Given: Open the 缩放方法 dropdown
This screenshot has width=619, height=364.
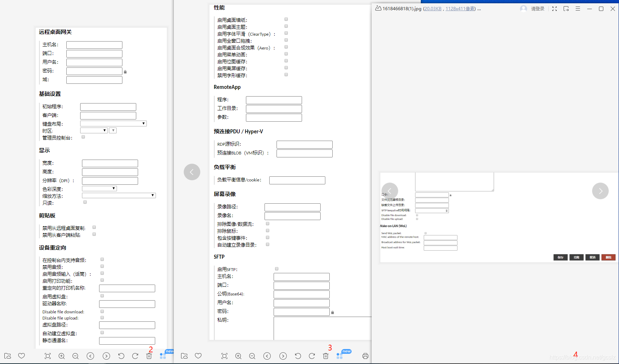Looking at the screenshot, I should (x=119, y=195).
